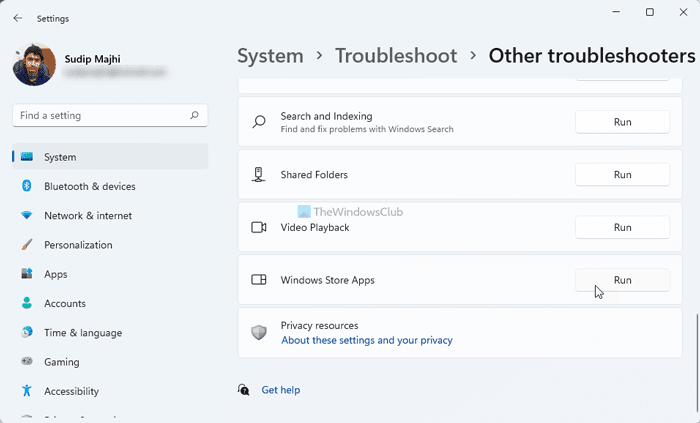Click the Accessibility figure icon

(27, 391)
